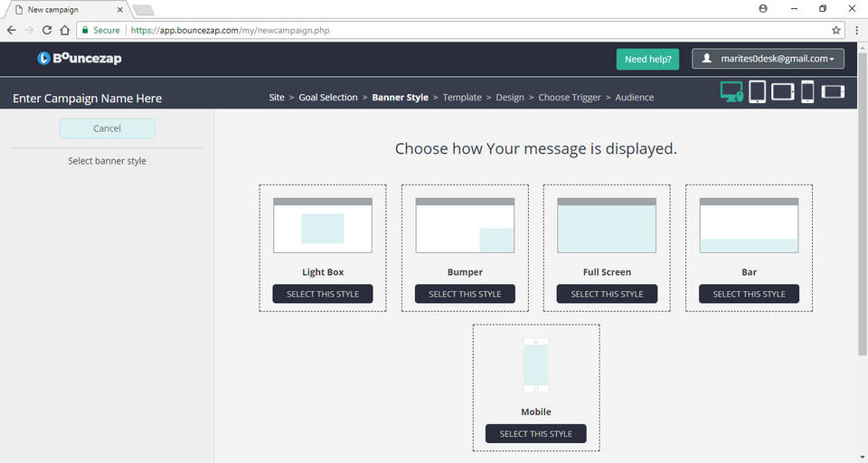The height and width of the screenshot is (463, 868).
Task: Cancel the new campaign
Action: [107, 128]
